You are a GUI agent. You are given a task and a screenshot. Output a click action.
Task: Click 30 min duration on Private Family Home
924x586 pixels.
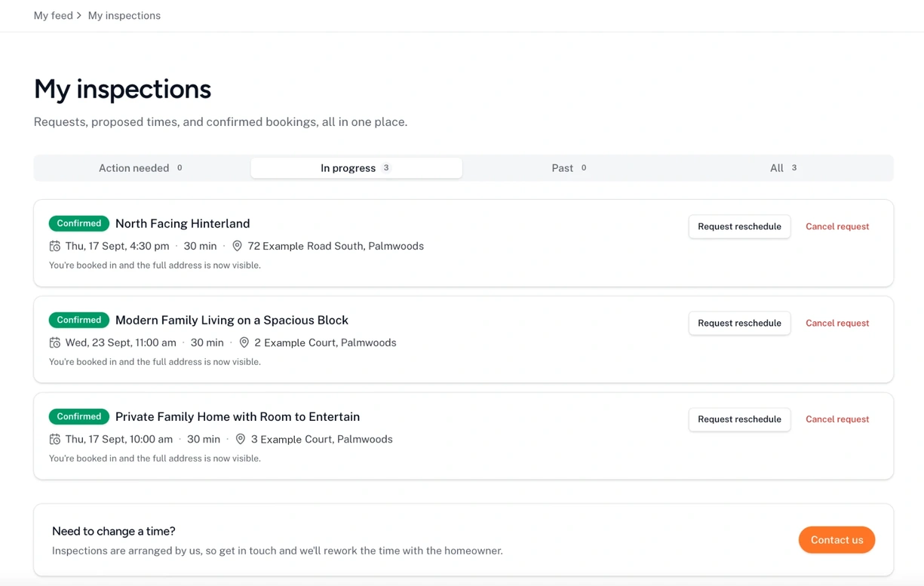(x=204, y=439)
